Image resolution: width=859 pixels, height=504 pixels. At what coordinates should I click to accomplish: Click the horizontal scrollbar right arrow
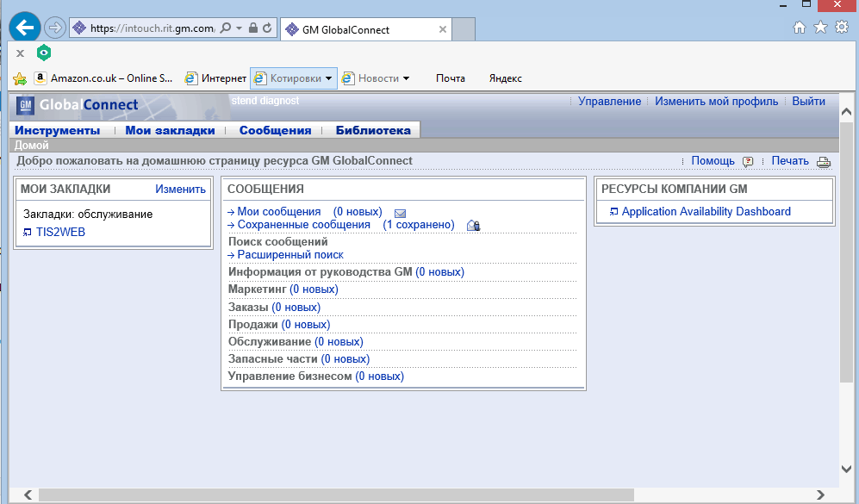820,495
